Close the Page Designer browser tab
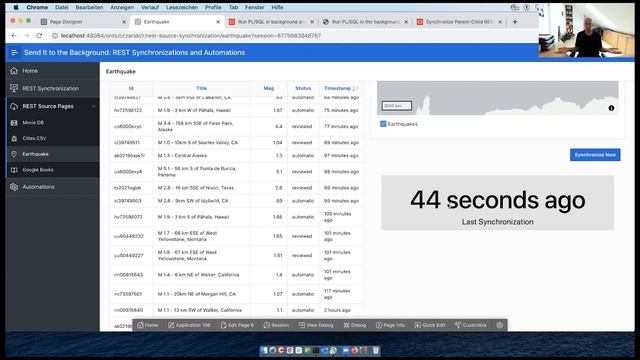The width and height of the screenshot is (640, 360). click(124, 22)
